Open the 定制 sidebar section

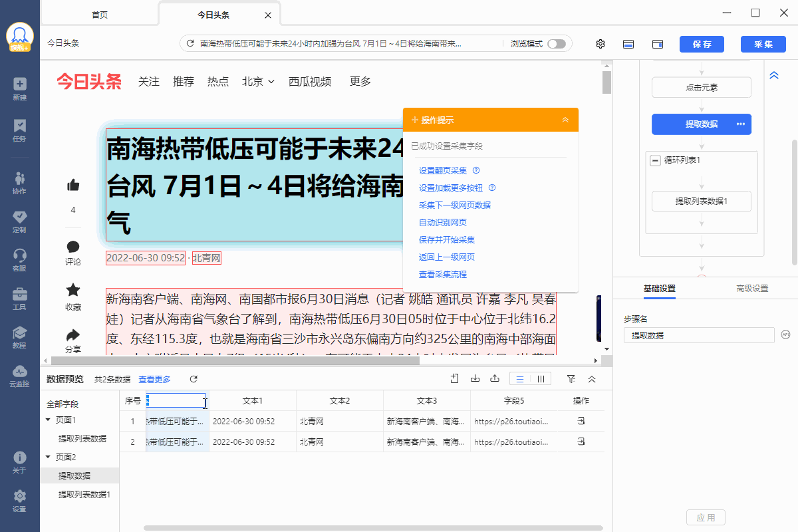[19, 217]
